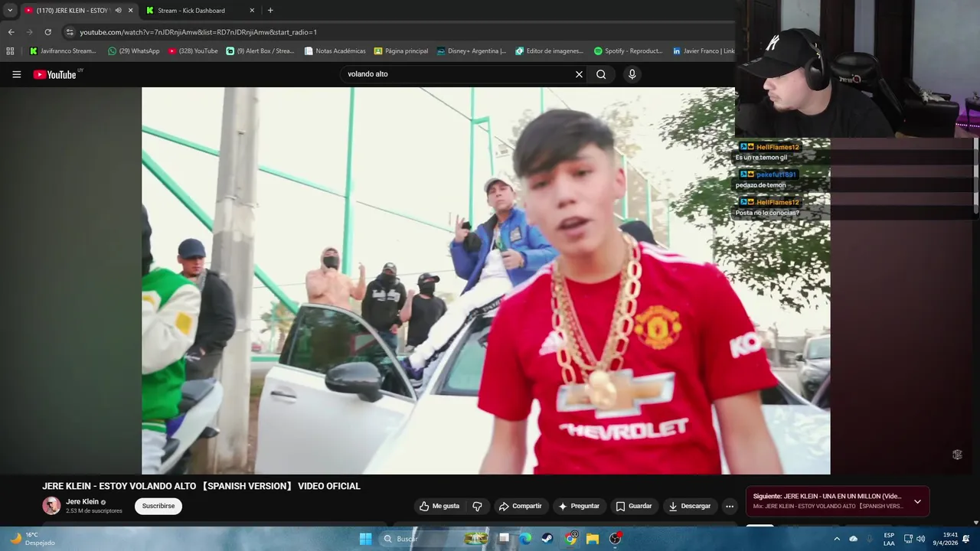View site information icon in address bar
The width and height of the screenshot is (980, 551).
[70, 32]
